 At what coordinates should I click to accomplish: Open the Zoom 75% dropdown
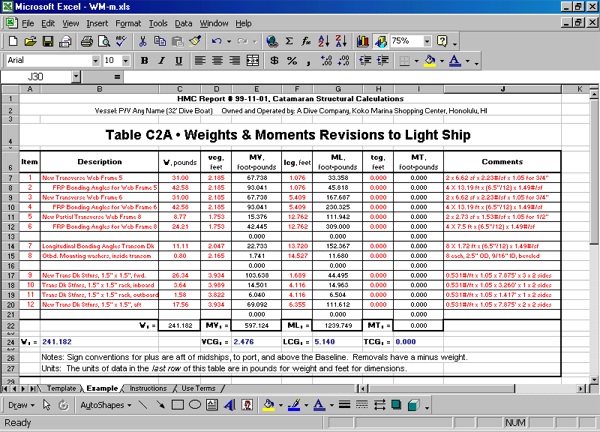coord(425,42)
